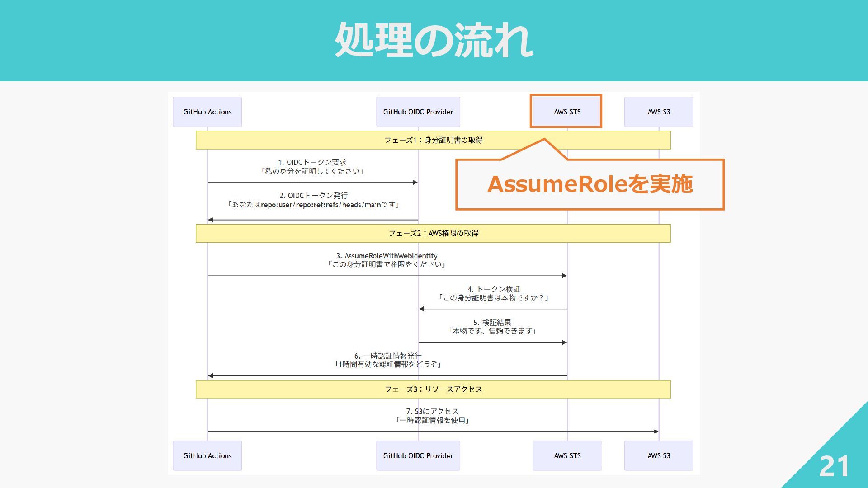Click the top AWS STS participant box
Image resolution: width=868 pixels, height=488 pixels.
click(567, 112)
